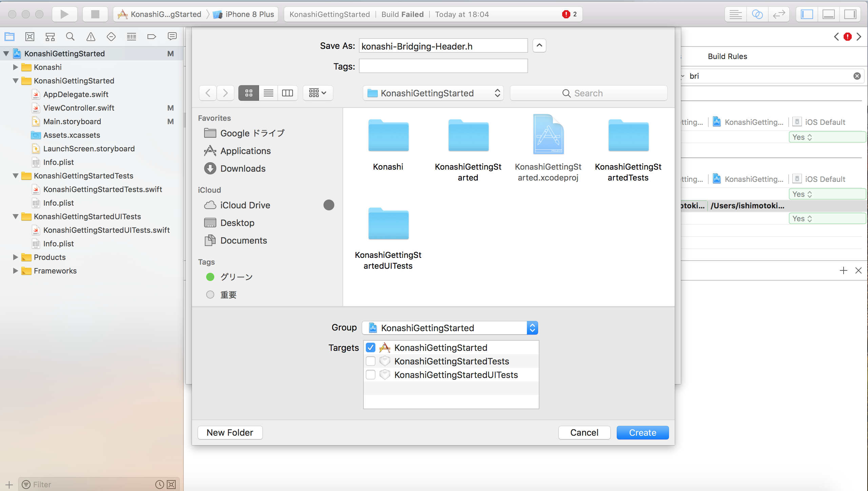868x491 pixels.
Task: Open the Issue navigator warning icon
Action: (91, 37)
